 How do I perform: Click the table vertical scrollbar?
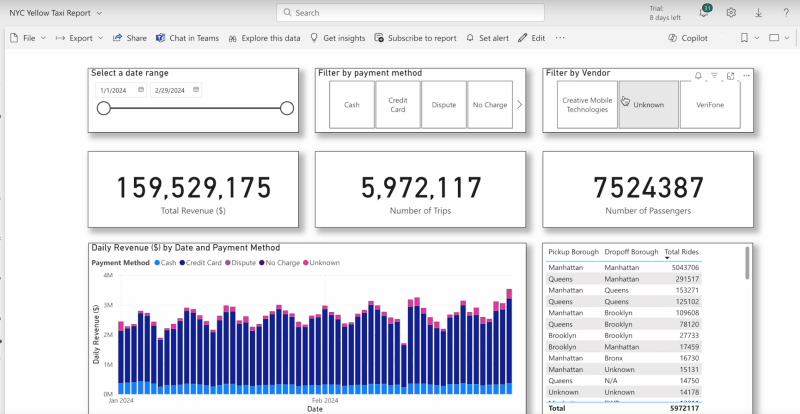coord(747,263)
